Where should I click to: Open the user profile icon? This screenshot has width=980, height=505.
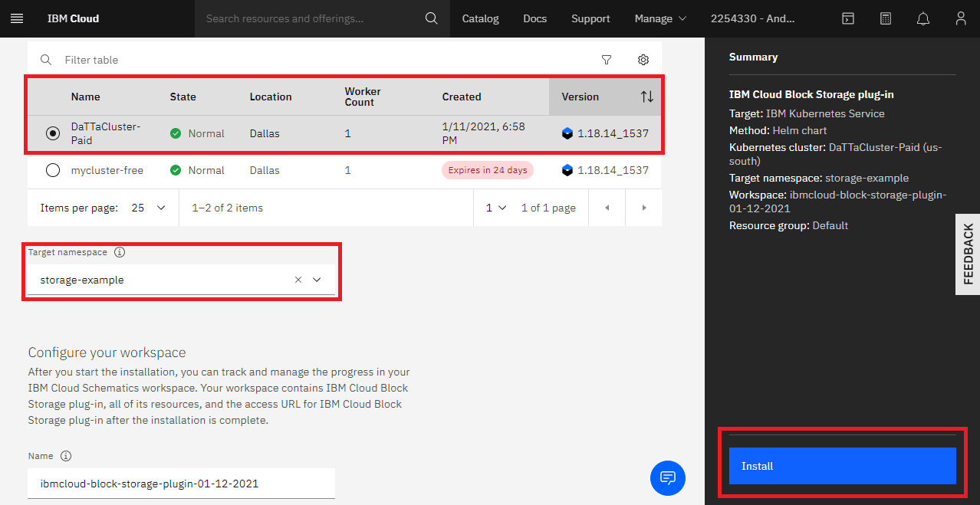click(961, 18)
